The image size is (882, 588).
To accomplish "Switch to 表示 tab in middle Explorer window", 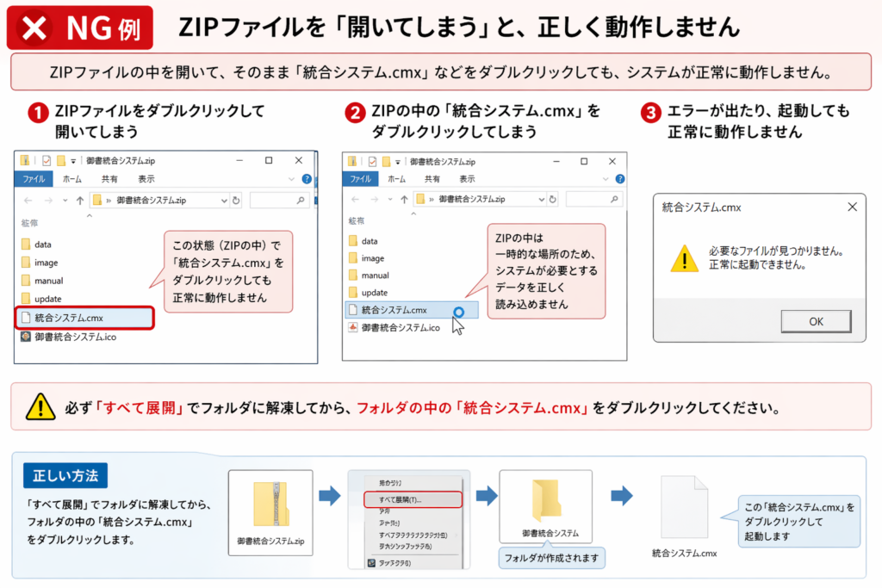I will (466, 179).
